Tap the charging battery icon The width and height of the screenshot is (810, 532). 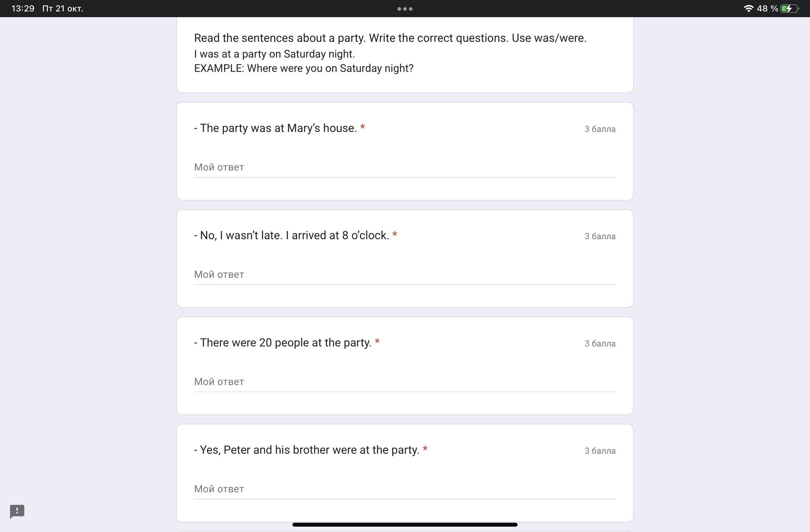789,9
